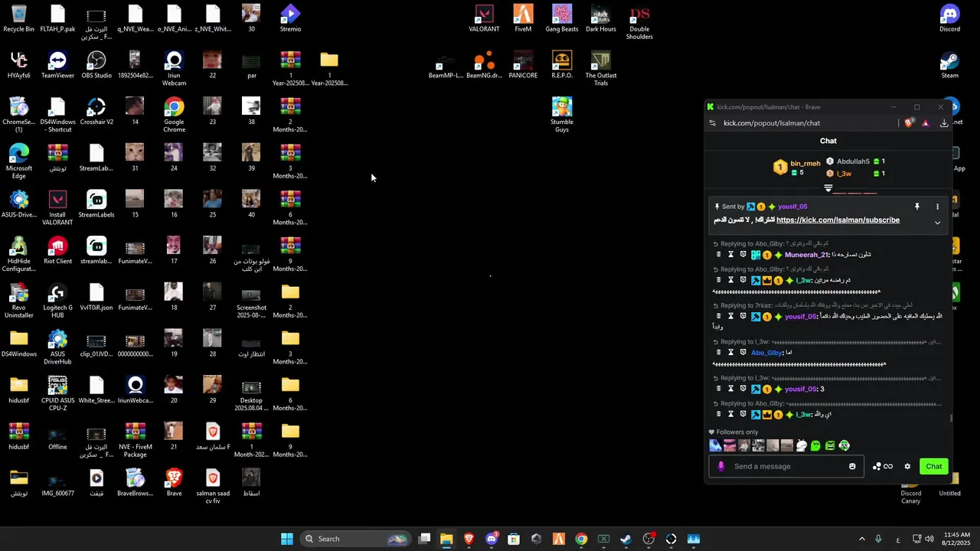Open the three-dot menu on pinned message

[937, 207]
